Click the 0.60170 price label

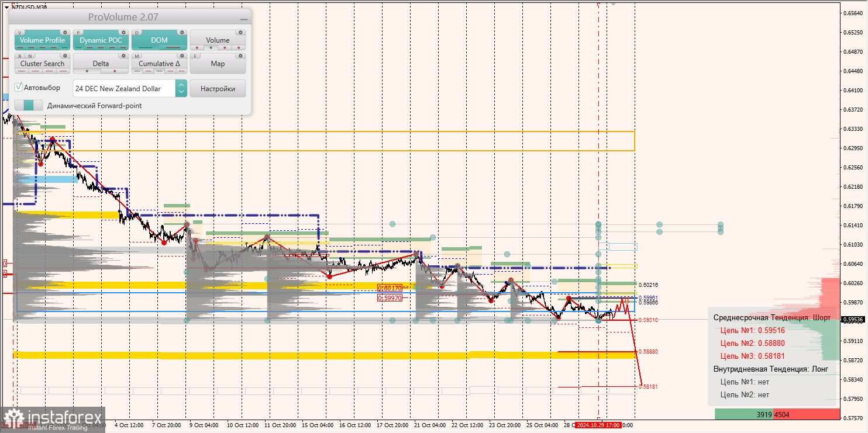click(390, 288)
